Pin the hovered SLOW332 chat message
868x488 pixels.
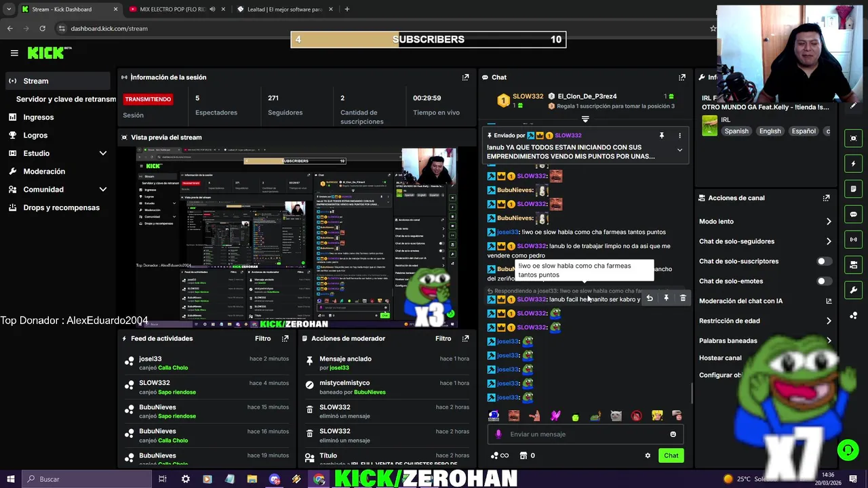[x=666, y=298]
